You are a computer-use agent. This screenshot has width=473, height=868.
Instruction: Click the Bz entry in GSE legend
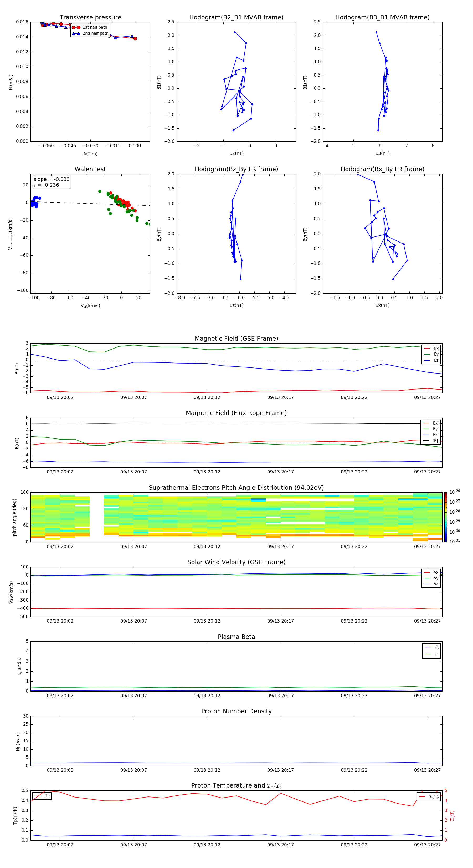click(431, 360)
